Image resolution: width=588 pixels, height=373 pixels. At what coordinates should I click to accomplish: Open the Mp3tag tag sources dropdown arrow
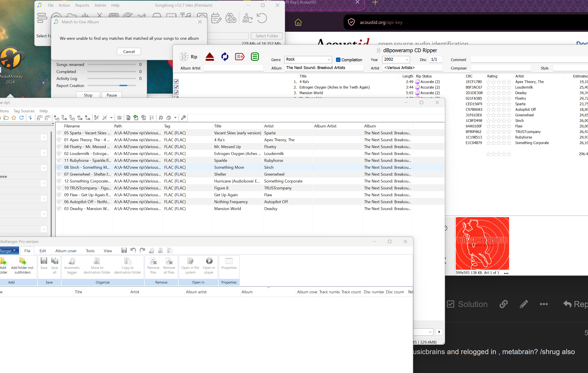(175, 118)
